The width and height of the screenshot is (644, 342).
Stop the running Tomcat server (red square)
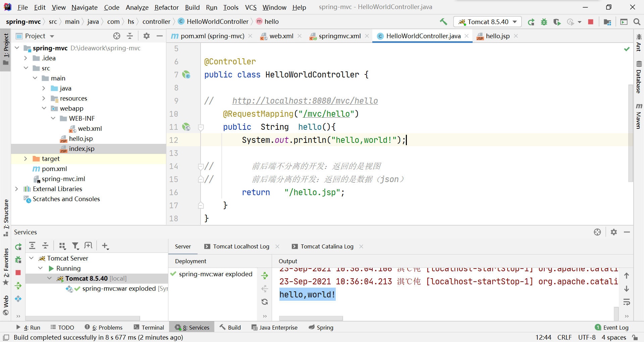[591, 22]
